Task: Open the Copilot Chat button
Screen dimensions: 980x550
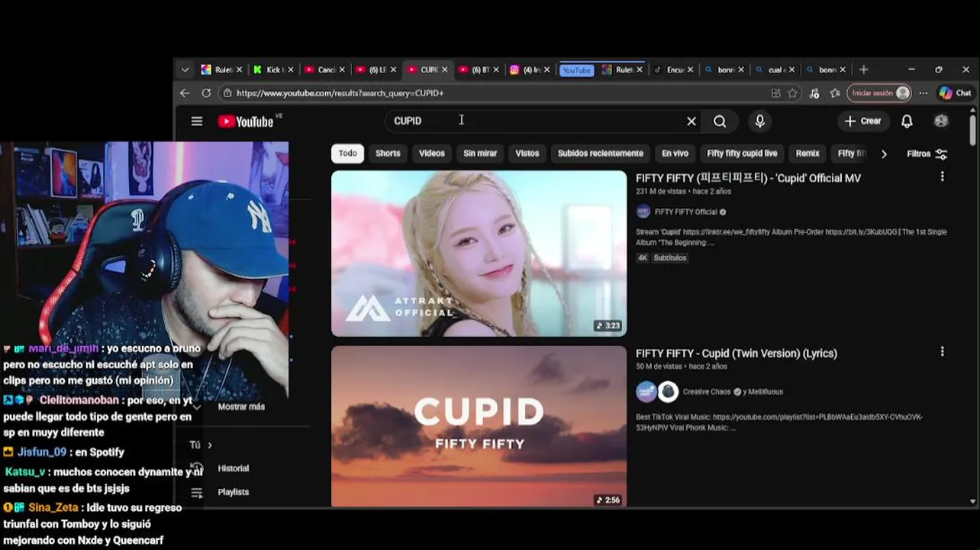Action: point(956,93)
